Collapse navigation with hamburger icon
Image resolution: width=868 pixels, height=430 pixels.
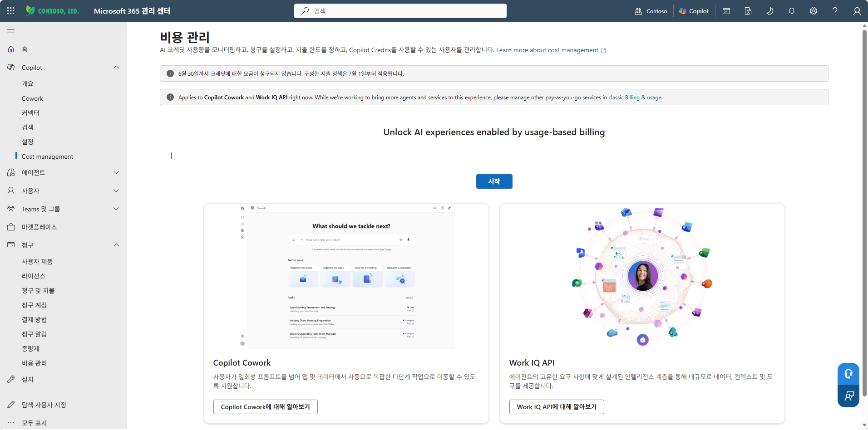(11, 31)
